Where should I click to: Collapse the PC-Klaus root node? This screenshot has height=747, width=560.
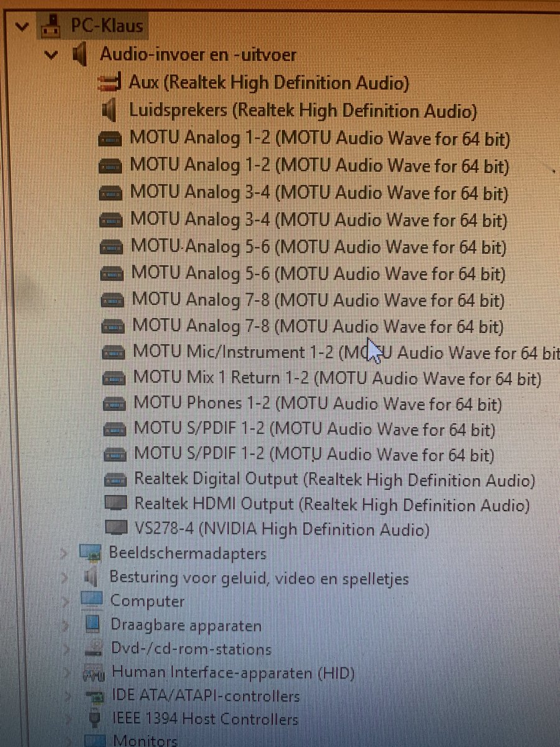(23, 26)
